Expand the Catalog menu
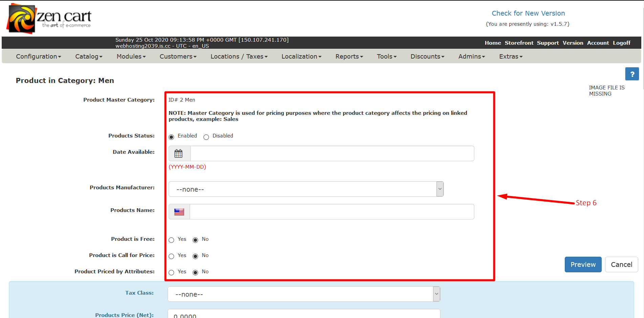The width and height of the screenshot is (644, 318). point(89,57)
